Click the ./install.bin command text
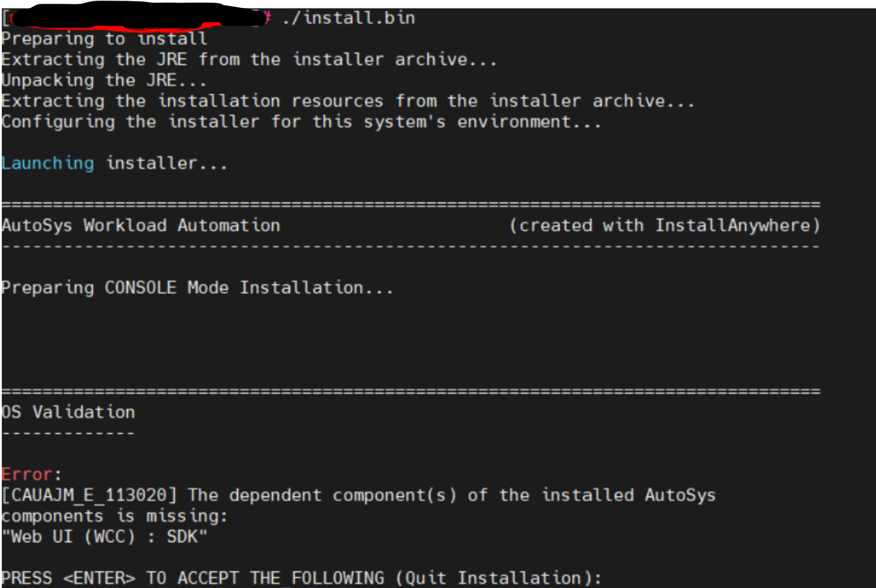 click(x=349, y=18)
